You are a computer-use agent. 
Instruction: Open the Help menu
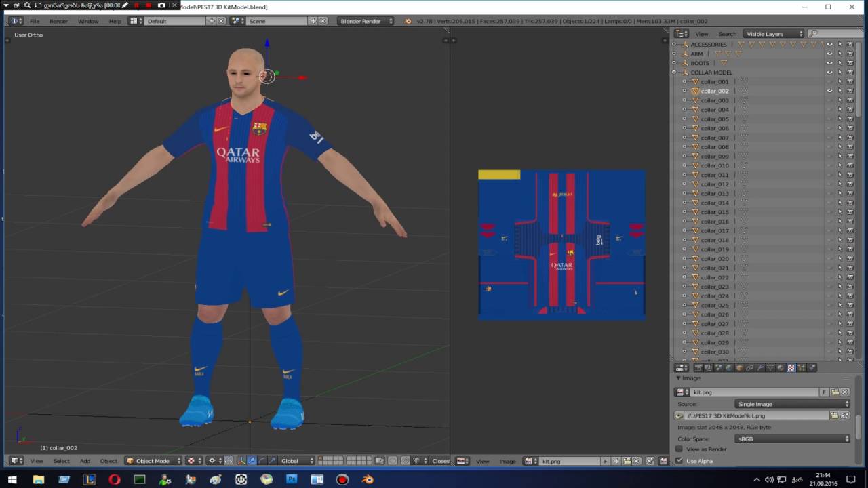click(115, 21)
